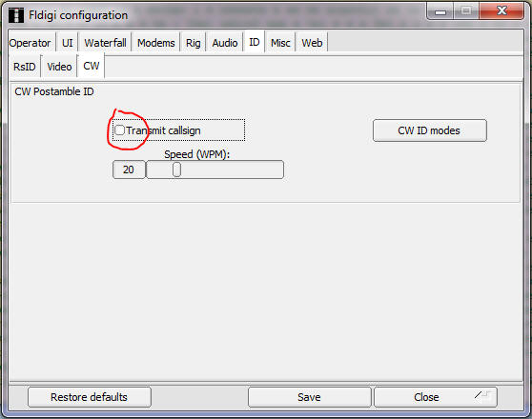The image size is (532, 419).
Task: Click the Fldigi app icon in title bar
Action: [16, 15]
